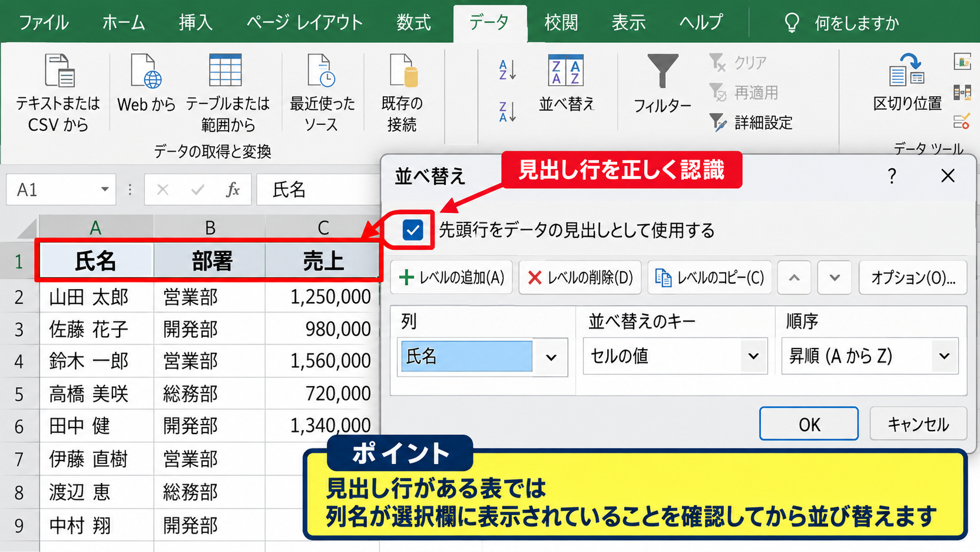980x552 pixels.
Task: Select the 数式 ribbon tab
Action: pyautogui.click(x=414, y=23)
